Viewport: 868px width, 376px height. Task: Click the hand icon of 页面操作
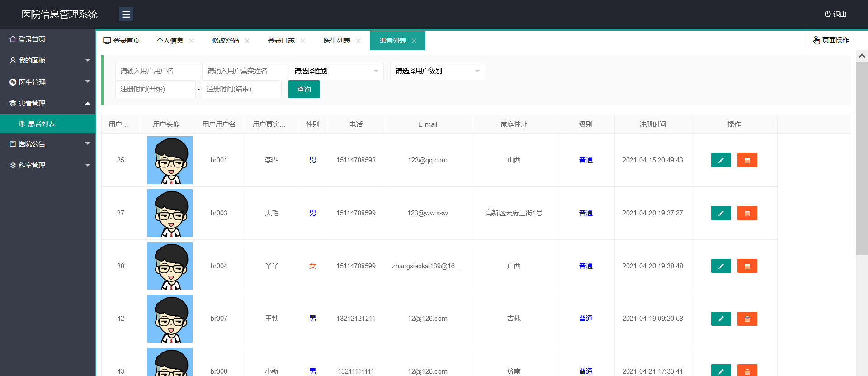click(x=816, y=40)
